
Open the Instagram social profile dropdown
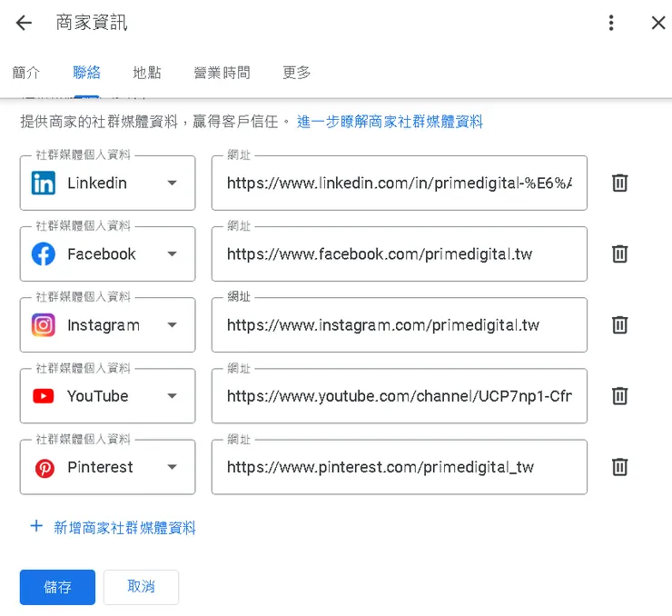click(107, 325)
